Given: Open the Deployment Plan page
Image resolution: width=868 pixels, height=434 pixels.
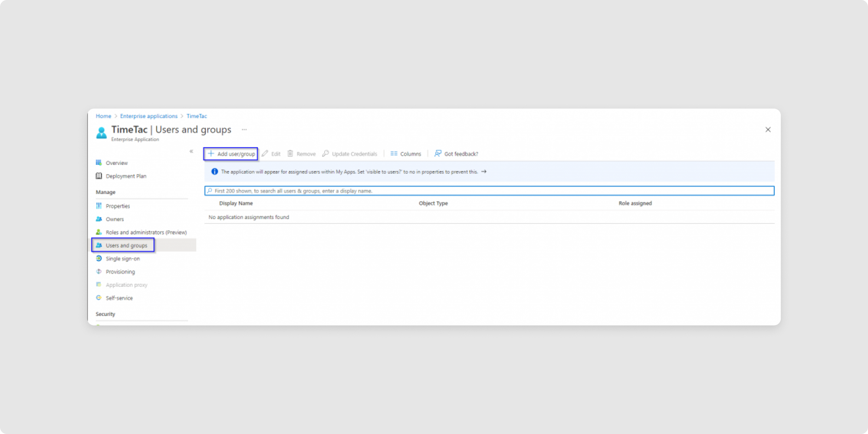Looking at the screenshot, I should pyautogui.click(x=125, y=176).
